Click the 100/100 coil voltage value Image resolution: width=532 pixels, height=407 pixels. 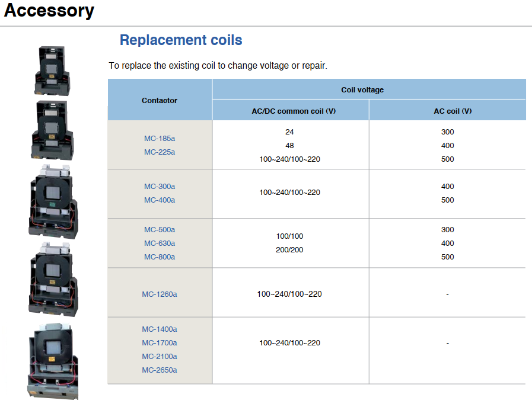(289, 236)
